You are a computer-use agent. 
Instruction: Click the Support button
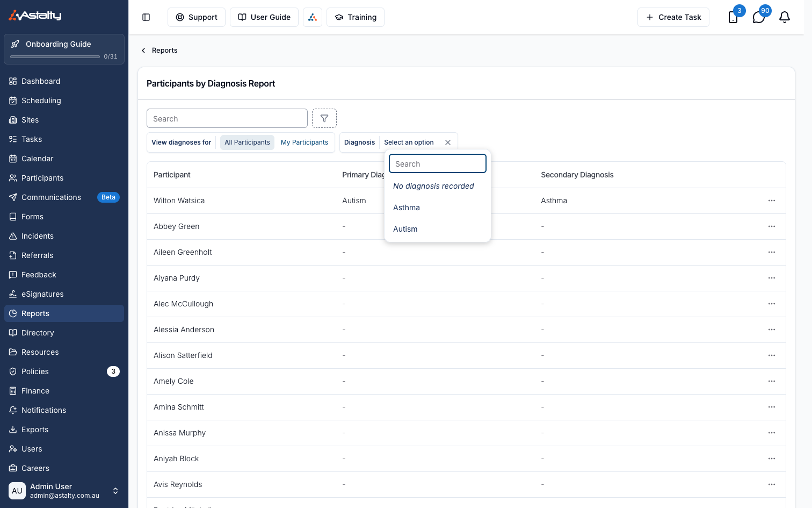[197, 17]
